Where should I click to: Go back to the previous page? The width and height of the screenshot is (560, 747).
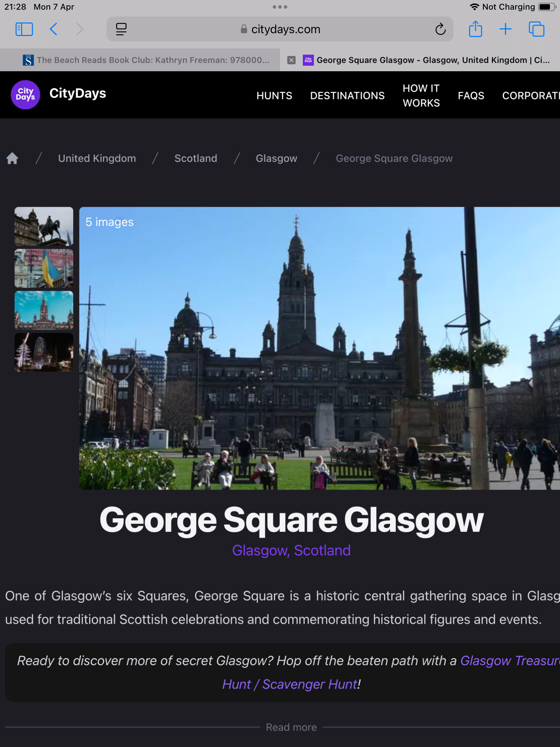[x=54, y=29]
